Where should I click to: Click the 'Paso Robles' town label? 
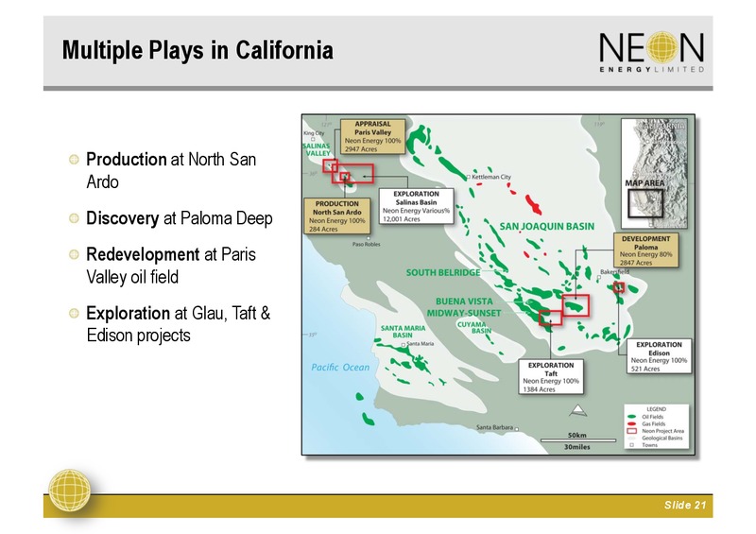coord(366,244)
